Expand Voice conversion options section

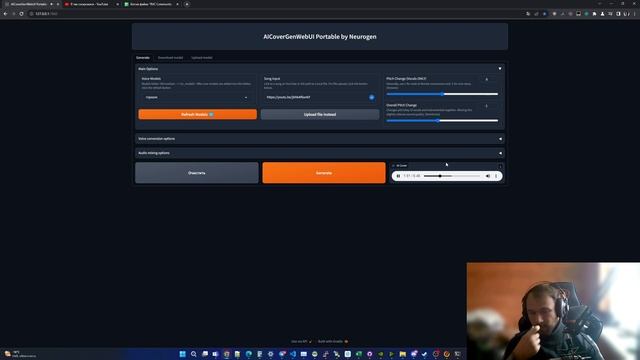(320, 139)
